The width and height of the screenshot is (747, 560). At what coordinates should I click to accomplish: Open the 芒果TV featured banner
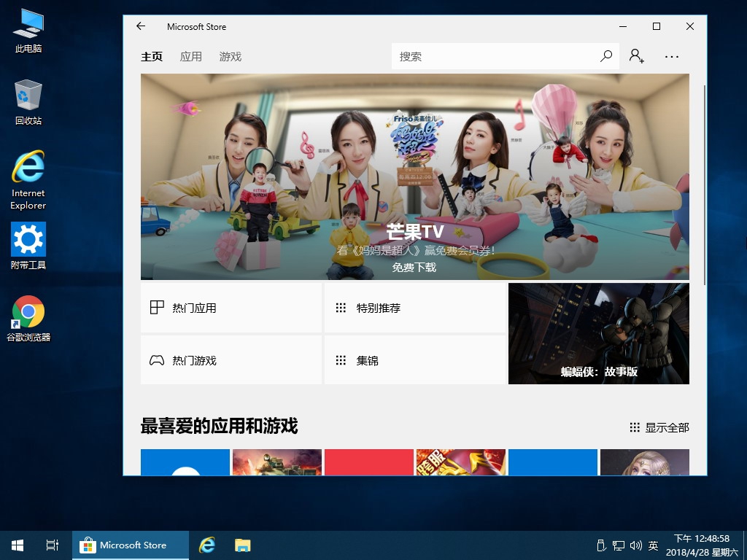414,176
